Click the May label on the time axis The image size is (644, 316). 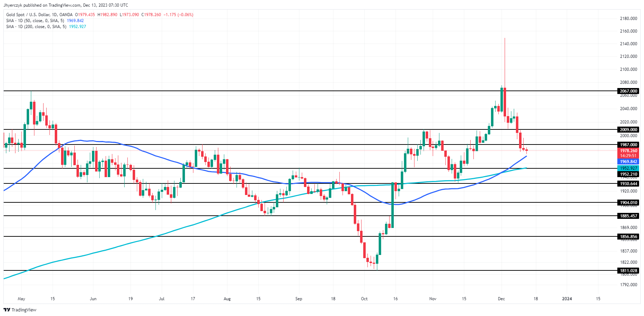click(21, 299)
